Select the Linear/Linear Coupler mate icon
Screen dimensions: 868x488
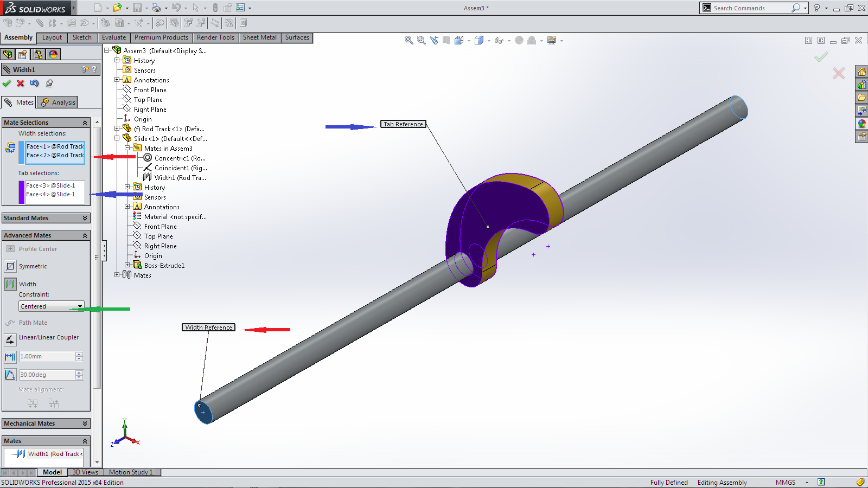click(10, 339)
